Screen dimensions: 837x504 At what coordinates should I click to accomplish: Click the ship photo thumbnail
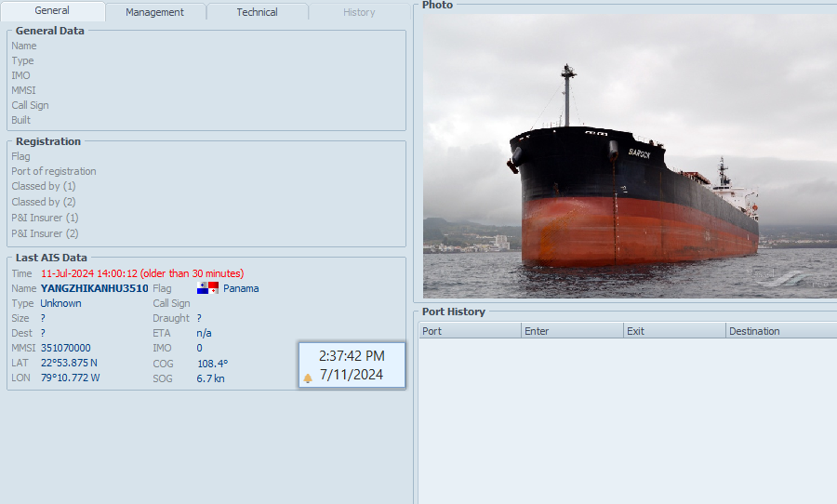tap(630, 156)
